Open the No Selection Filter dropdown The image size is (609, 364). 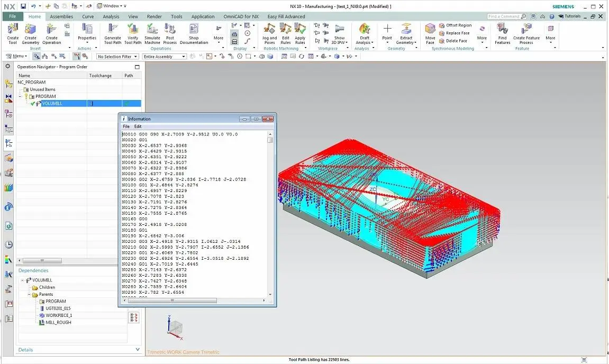click(117, 57)
